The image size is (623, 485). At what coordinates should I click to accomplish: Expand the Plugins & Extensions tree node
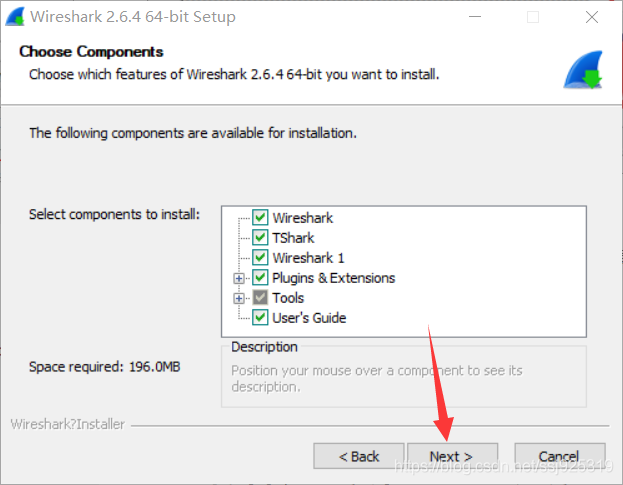click(x=239, y=278)
